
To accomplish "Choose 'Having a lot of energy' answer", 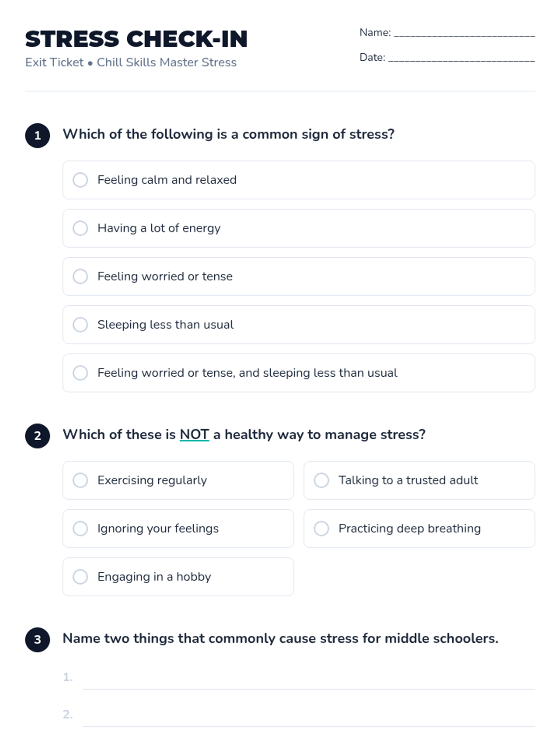I will click(x=80, y=228).
